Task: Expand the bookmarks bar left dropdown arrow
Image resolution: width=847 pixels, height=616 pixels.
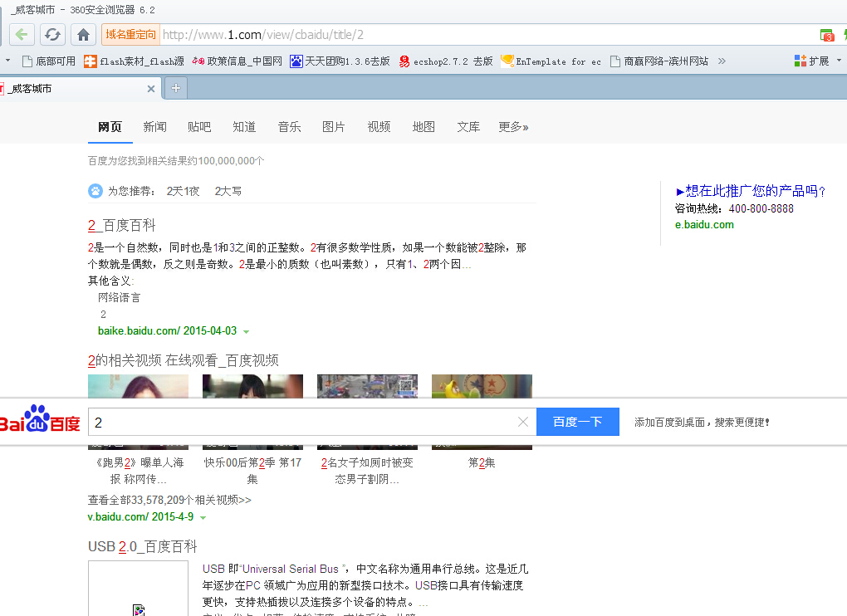Action: click(8, 61)
